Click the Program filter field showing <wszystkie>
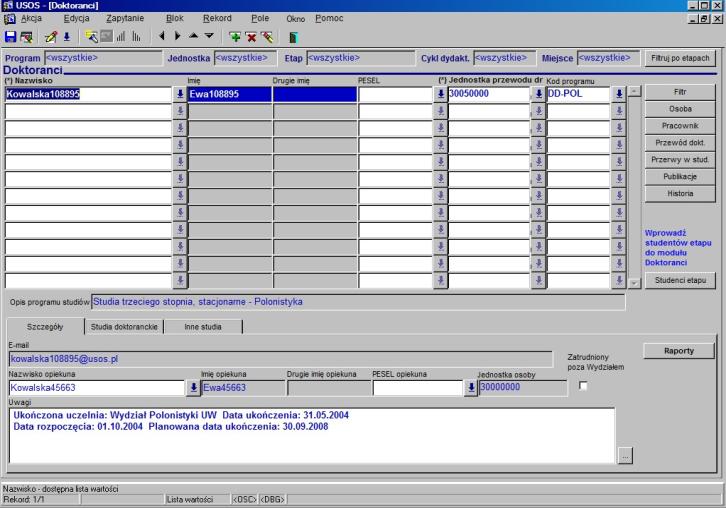This screenshot has width=726, height=508. [103, 58]
